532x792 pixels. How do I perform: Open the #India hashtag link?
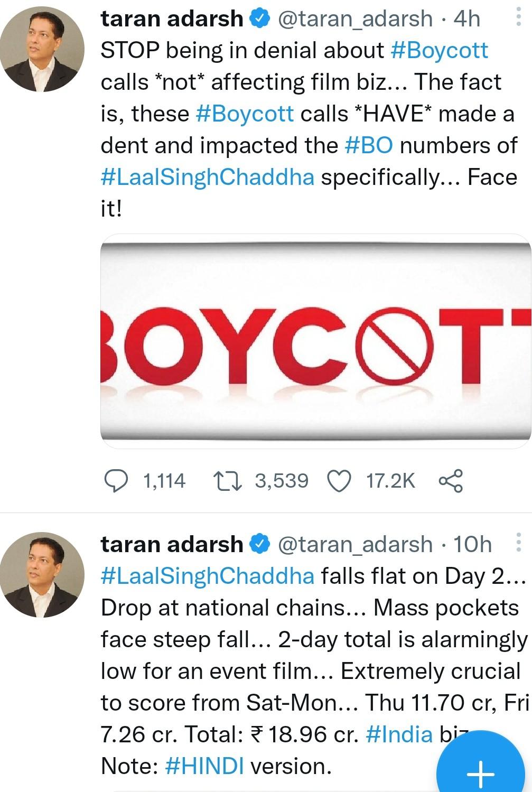click(399, 734)
